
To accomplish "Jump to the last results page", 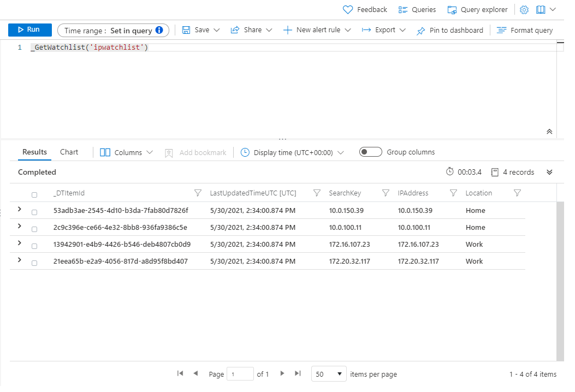I will tap(298, 373).
